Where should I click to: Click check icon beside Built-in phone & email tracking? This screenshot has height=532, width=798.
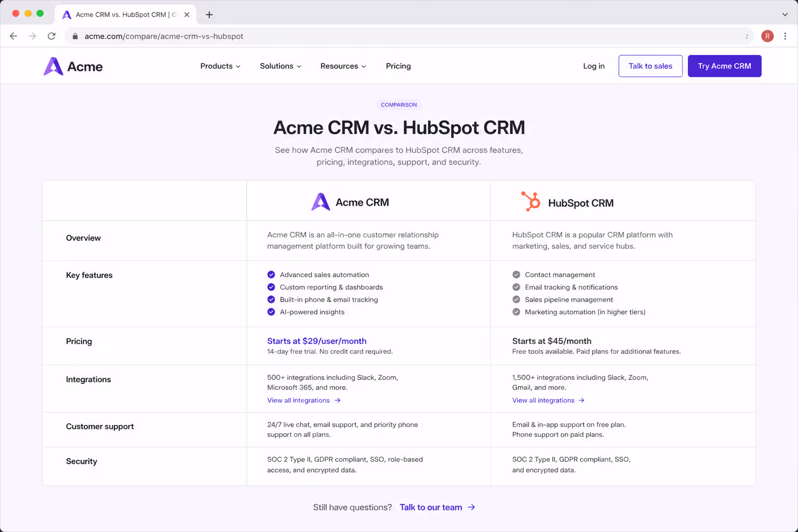[x=271, y=299]
